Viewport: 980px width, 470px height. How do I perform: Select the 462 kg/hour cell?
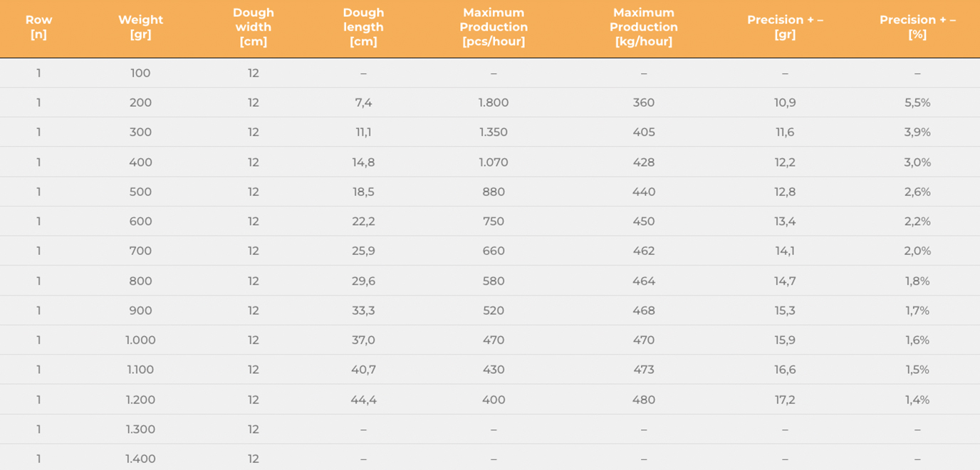(643, 251)
